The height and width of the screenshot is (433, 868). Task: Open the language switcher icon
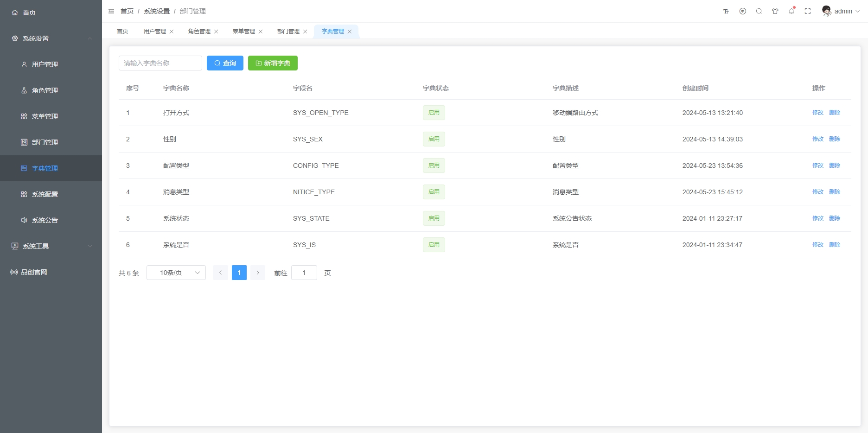coord(743,12)
